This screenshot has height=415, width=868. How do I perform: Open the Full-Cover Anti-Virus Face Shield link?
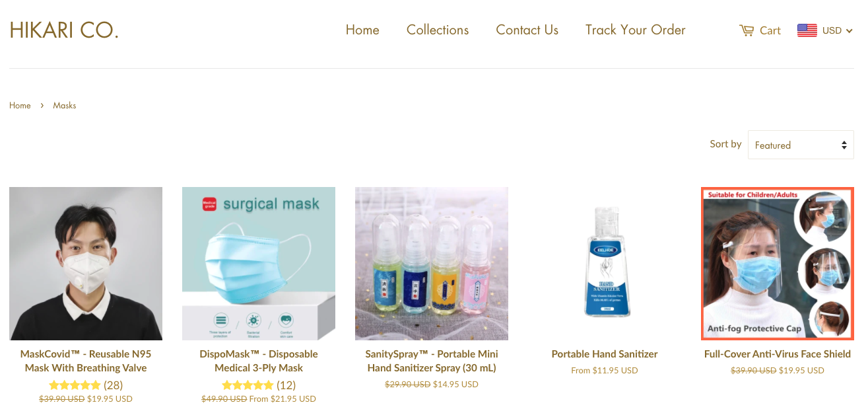click(x=778, y=354)
